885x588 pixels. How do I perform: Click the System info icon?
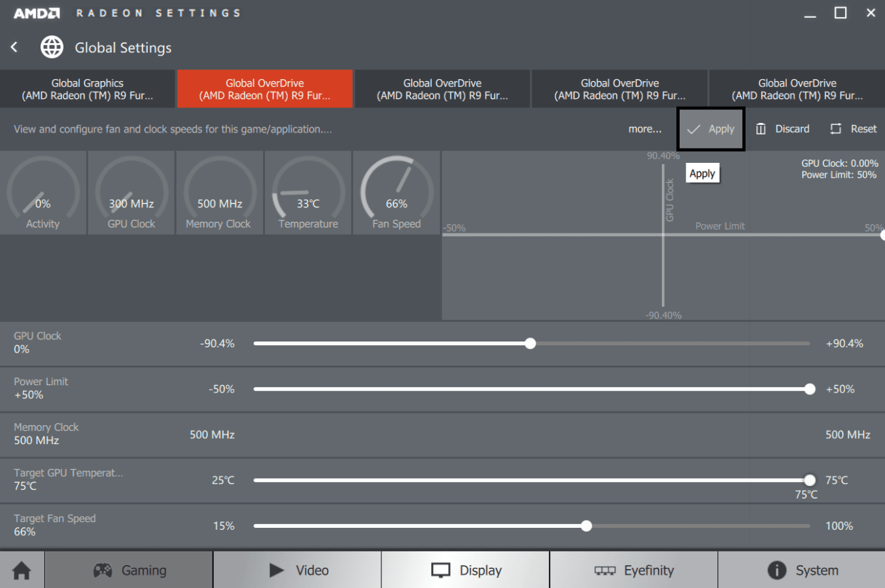tap(776, 570)
